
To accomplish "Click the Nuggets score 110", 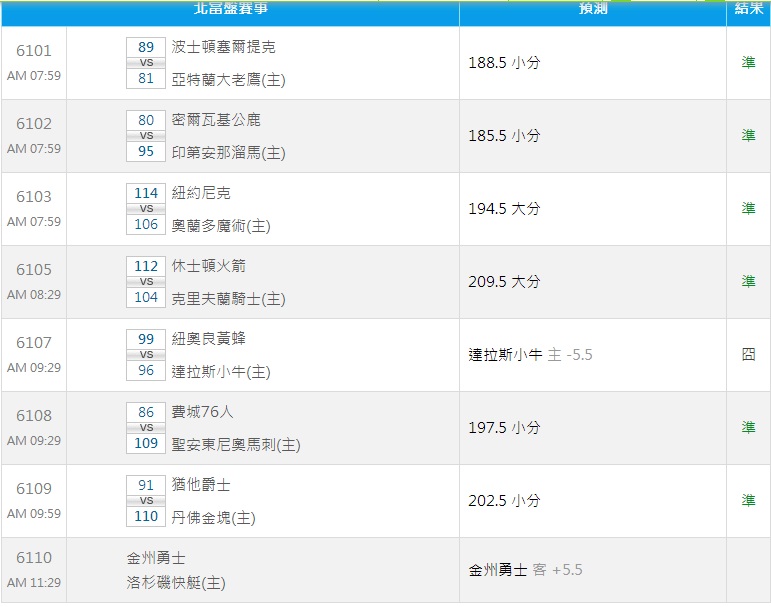I will click(x=146, y=516).
